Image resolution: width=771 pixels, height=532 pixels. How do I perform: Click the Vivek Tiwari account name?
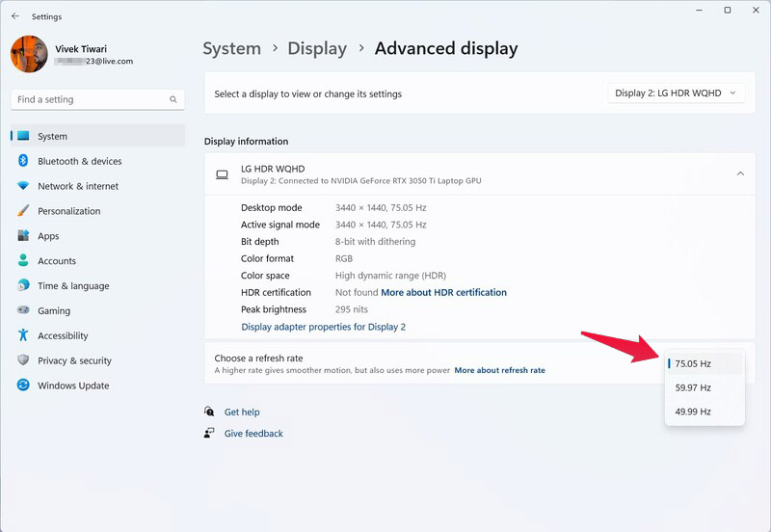[x=81, y=49]
